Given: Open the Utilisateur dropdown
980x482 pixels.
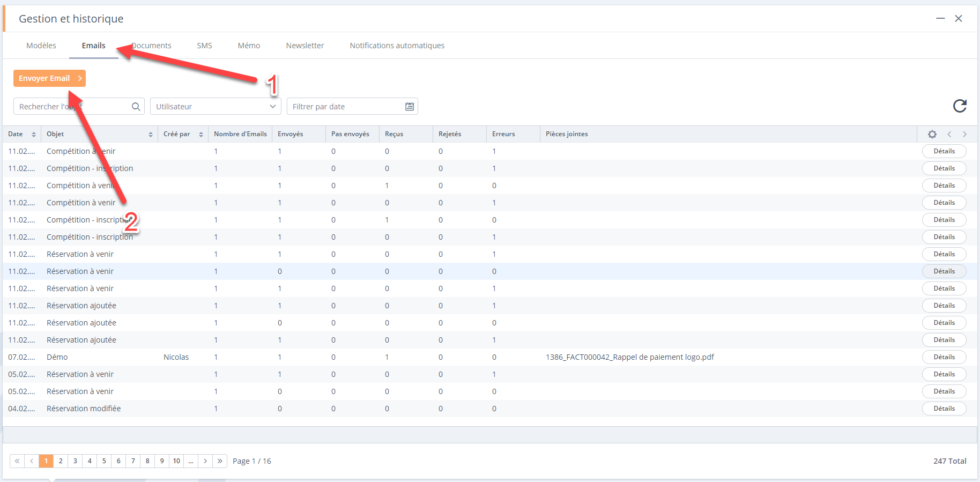Looking at the screenshot, I should point(216,107).
